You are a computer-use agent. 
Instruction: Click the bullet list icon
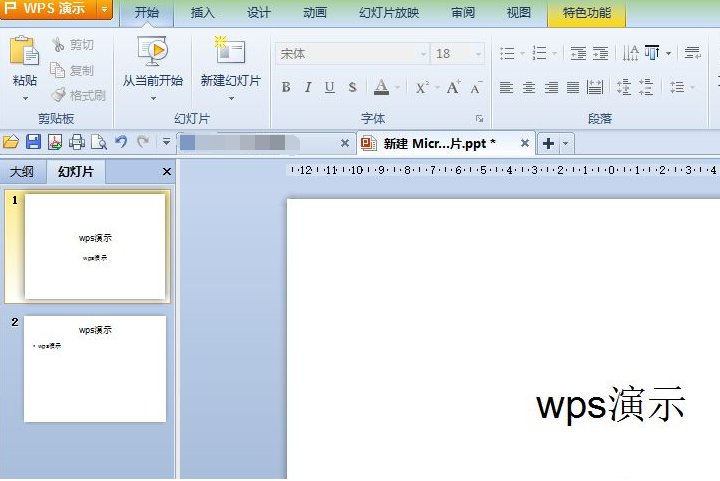coord(507,53)
